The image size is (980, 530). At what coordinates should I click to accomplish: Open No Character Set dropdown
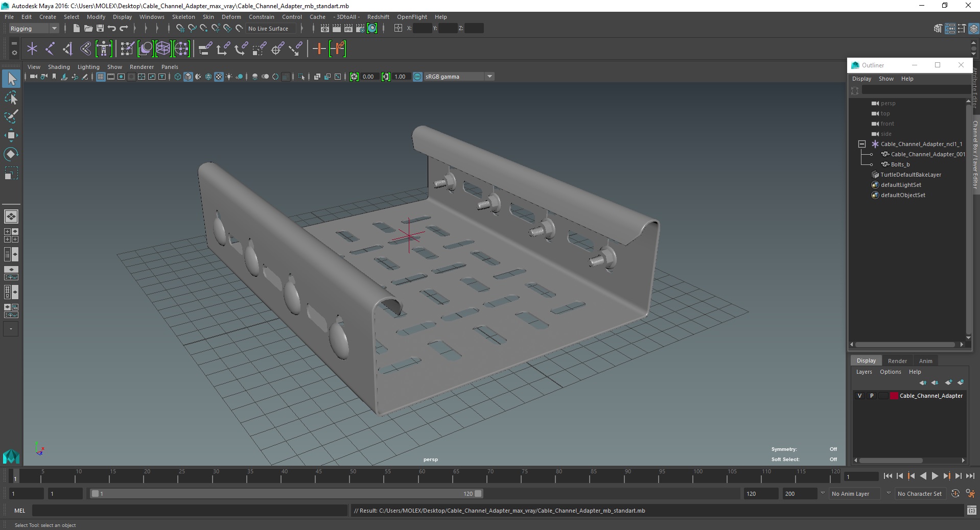(x=920, y=494)
